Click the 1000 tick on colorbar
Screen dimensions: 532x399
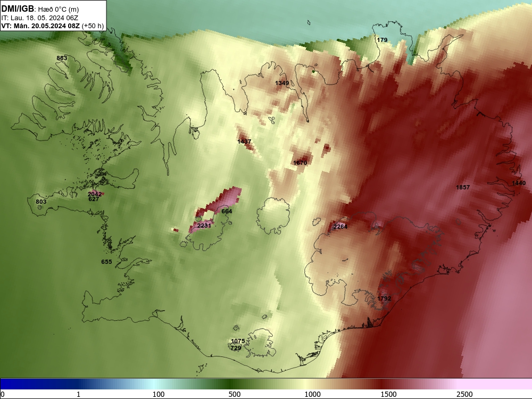click(x=312, y=394)
